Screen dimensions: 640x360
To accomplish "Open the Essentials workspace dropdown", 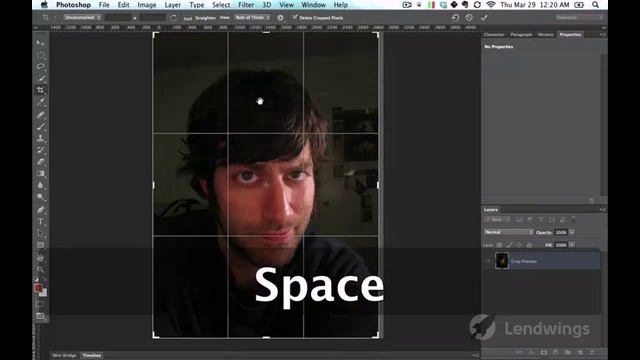I will (x=580, y=18).
